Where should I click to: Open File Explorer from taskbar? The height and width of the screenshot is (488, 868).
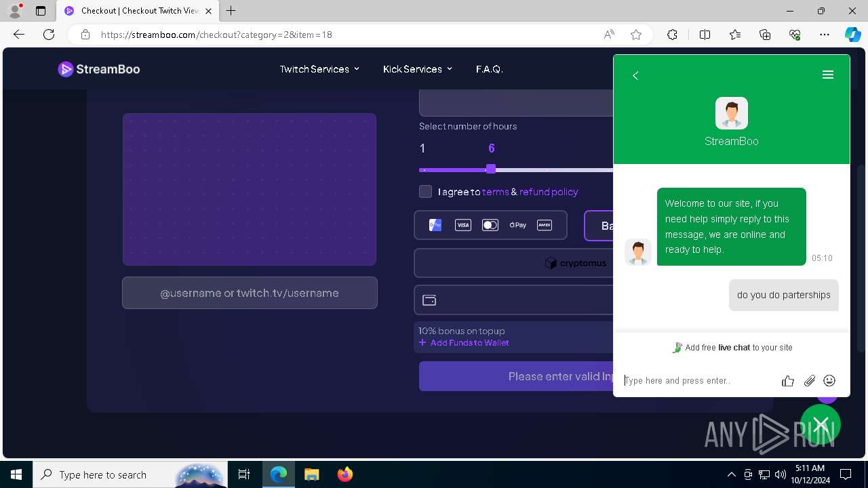(x=311, y=474)
